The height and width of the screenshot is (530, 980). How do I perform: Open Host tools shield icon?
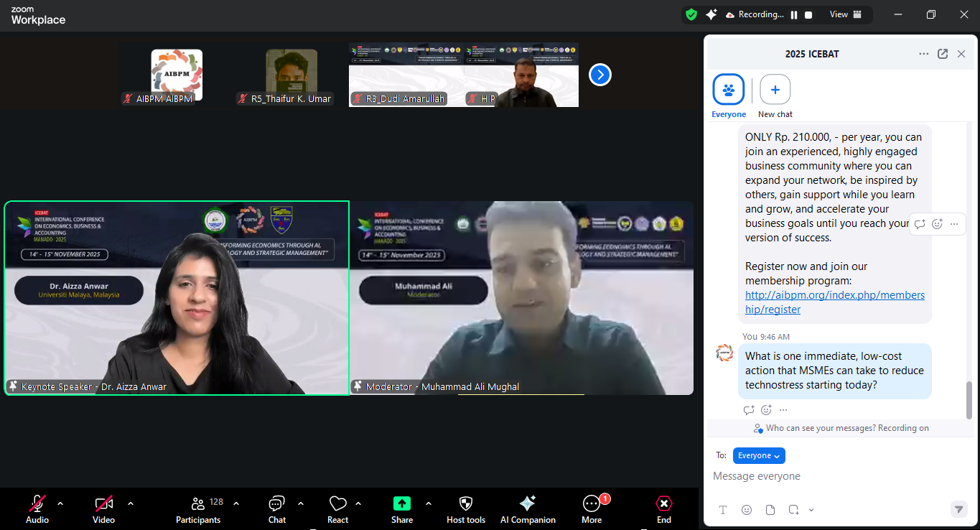(466, 508)
